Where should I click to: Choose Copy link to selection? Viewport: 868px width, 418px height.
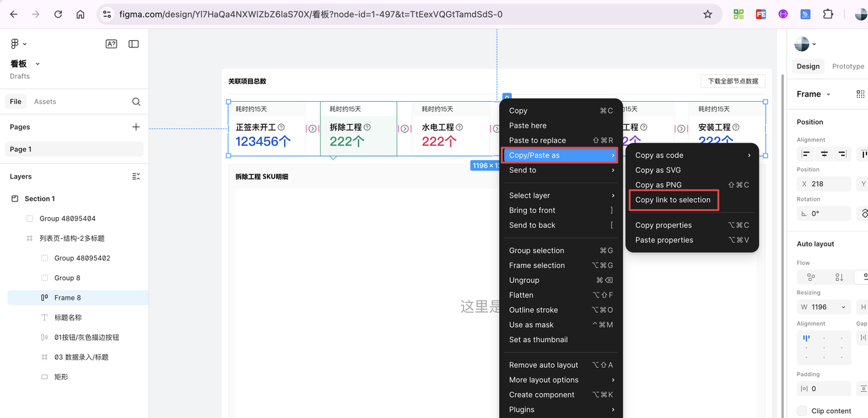pyautogui.click(x=673, y=200)
